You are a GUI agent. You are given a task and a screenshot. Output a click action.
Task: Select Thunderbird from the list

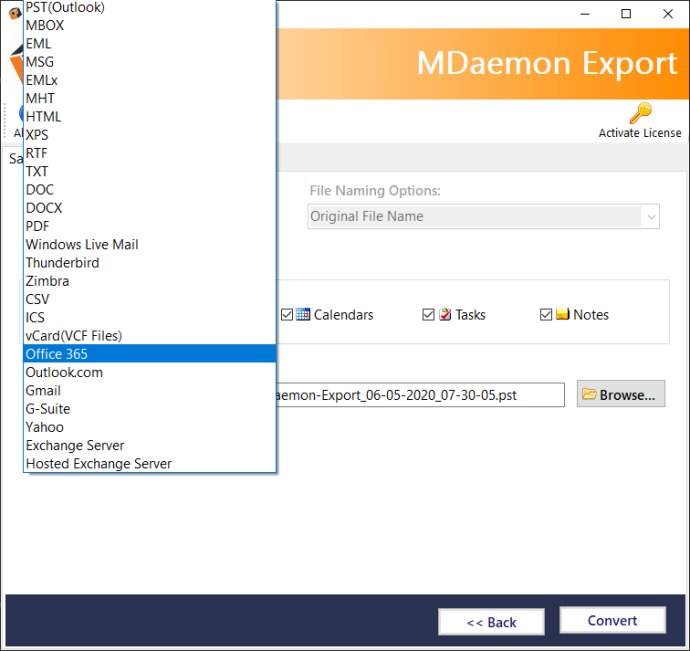tap(150, 263)
